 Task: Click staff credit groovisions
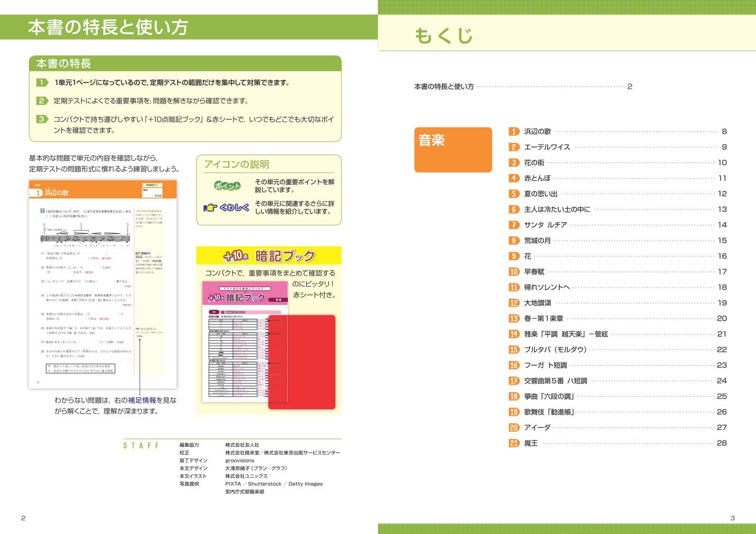pos(240,461)
